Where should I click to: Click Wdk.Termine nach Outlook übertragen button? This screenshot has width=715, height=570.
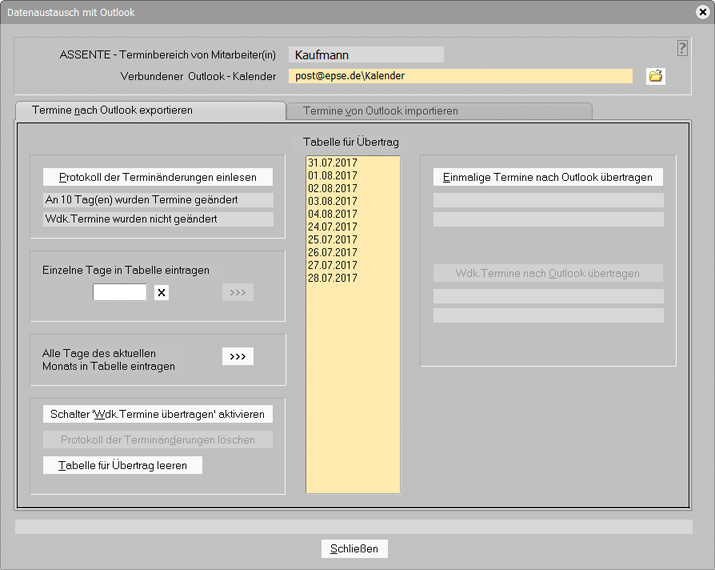coord(548,273)
